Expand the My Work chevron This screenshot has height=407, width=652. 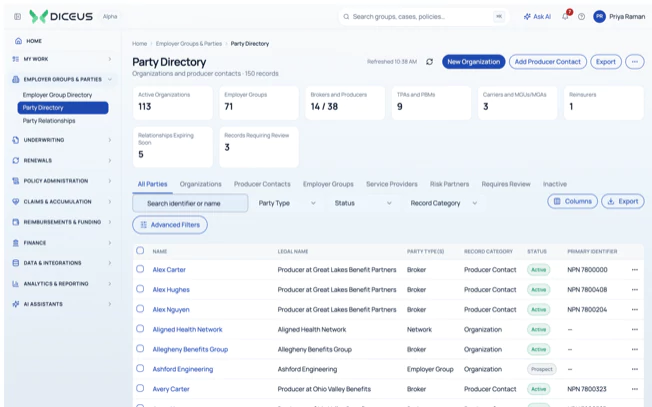click(x=110, y=59)
